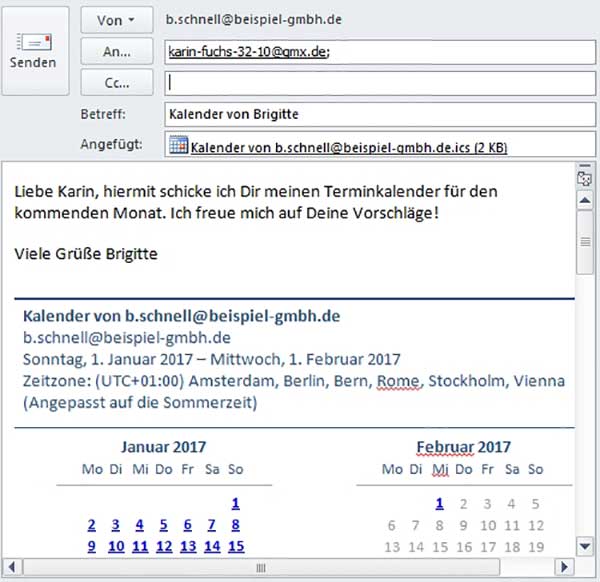This screenshot has height=582, width=600.
Task: Open January 12 date link
Action: [x=164, y=546]
